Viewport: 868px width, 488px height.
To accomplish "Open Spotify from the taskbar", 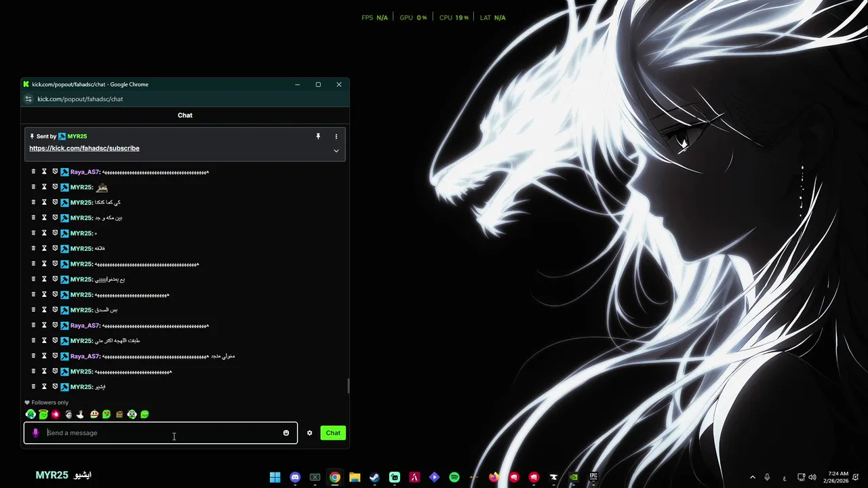I will tap(454, 477).
